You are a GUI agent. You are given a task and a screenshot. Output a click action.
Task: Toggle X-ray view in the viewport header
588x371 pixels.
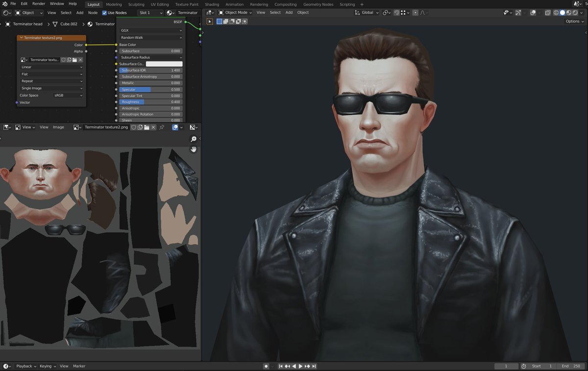[x=548, y=13]
